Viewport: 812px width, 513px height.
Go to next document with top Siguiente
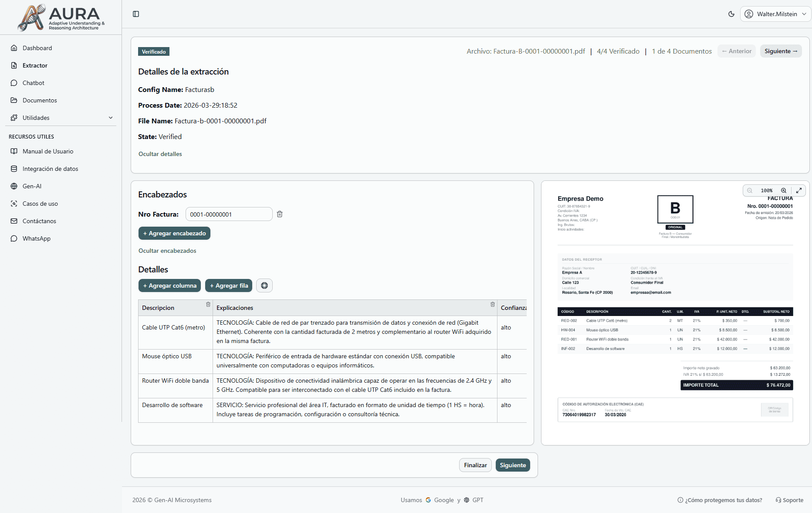point(781,51)
